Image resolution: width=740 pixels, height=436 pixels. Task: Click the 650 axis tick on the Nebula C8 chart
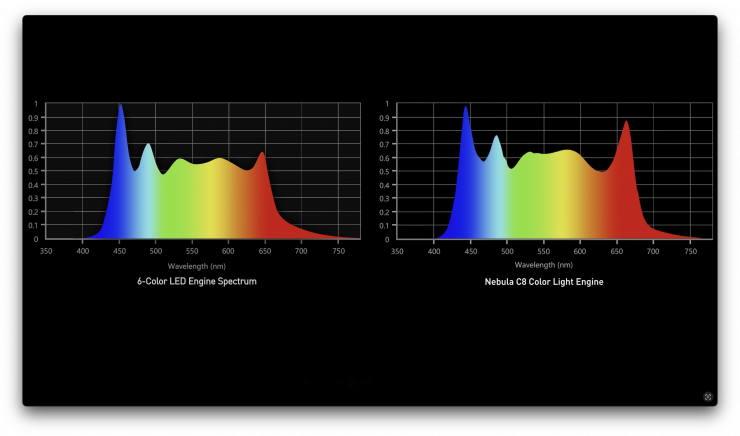coord(616,252)
